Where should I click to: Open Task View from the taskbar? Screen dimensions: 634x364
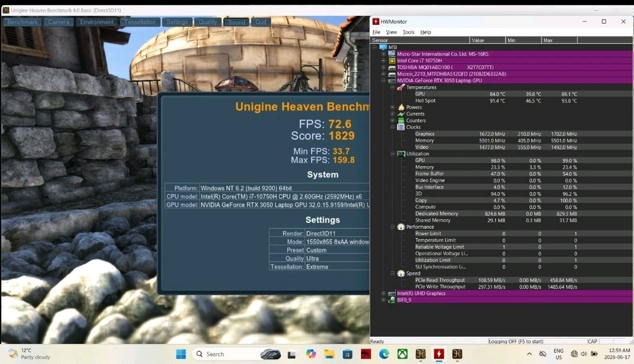coord(291,355)
